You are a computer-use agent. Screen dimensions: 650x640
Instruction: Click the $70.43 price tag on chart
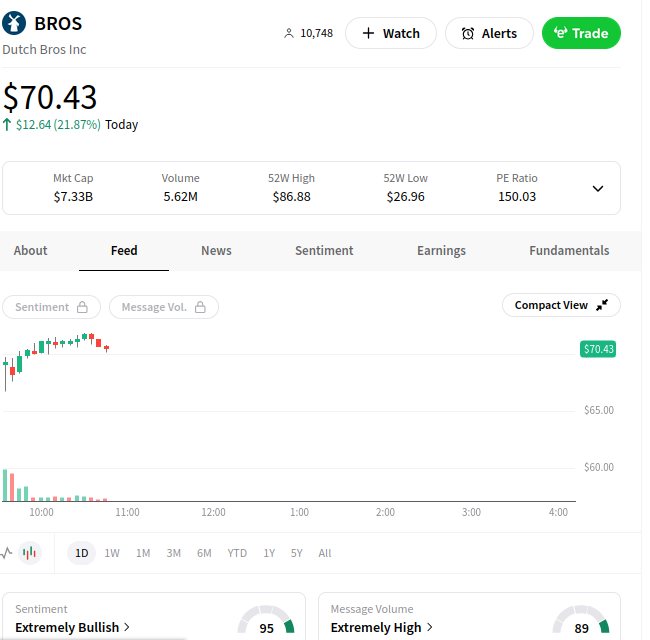(x=598, y=349)
